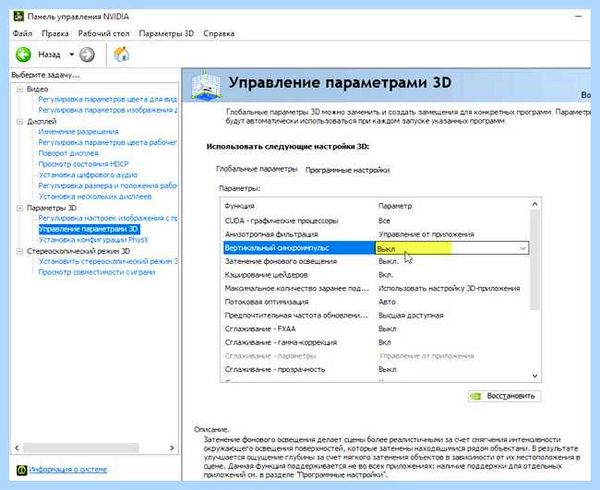Open Регулировка размера и положения рабочего стола
This screenshot has width=600, height=490.
(x=108, y=186)
